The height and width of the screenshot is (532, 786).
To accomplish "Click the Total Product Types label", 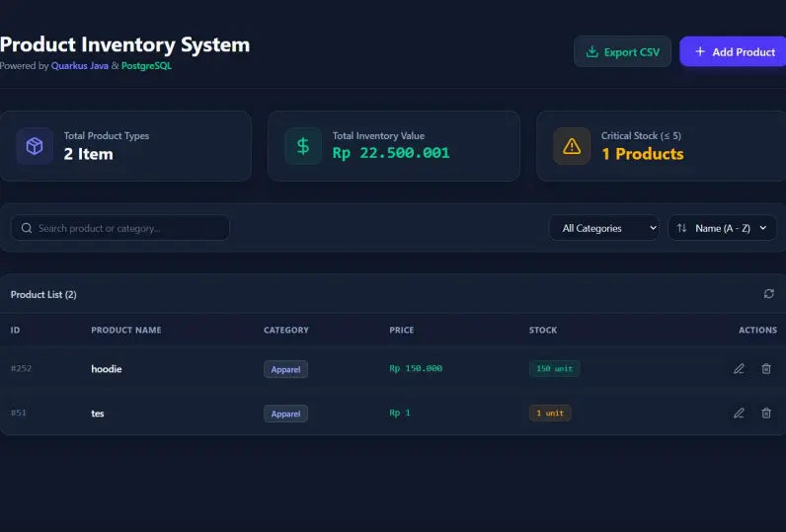I will coord(107,136).
